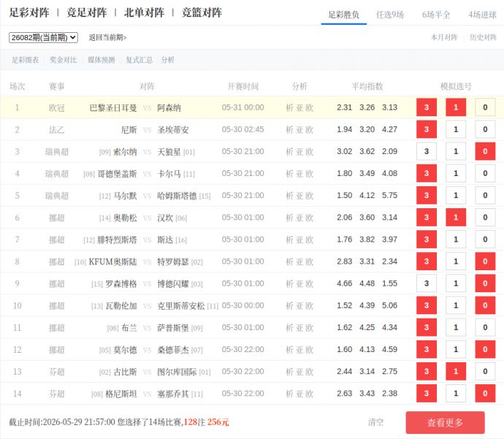Clear selections with 清空
Screen dimensions: 504x439
(x=375, y=422)
